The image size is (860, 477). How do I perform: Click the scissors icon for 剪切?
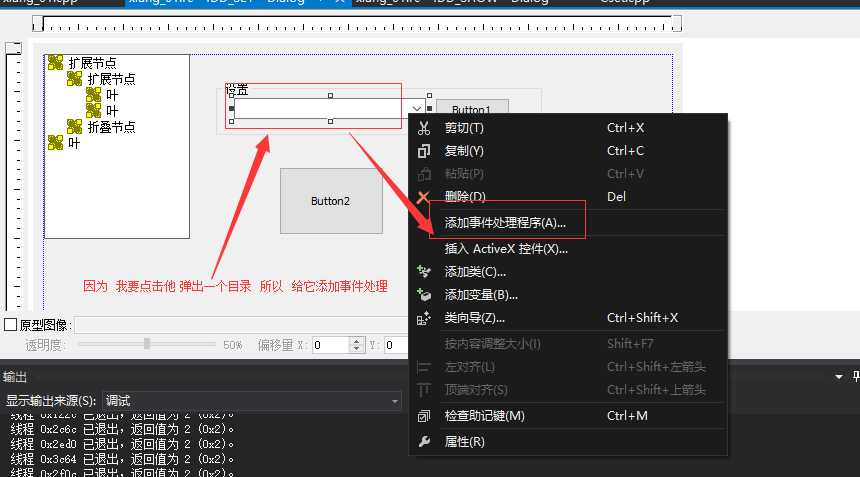423,128
